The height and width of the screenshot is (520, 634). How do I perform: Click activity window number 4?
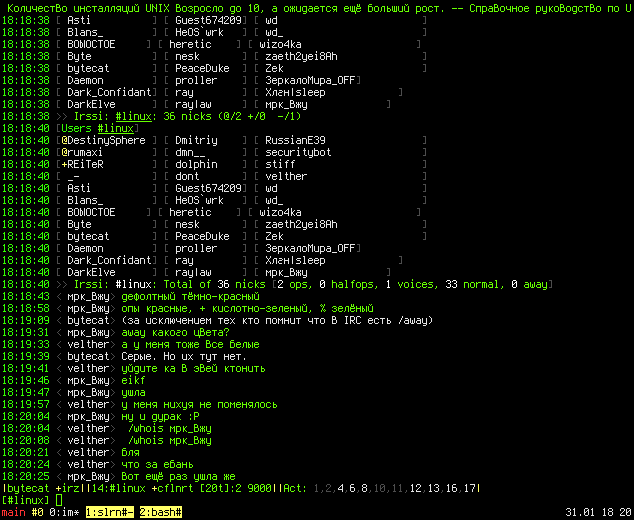pyautogui.click(x=340, y=488)
